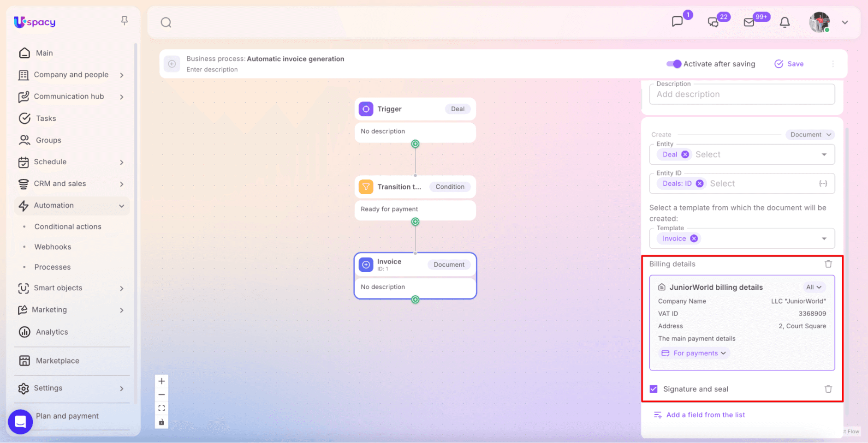Viewport: 868px width, 443px height.
Task: Open the Entity dropdown arrow
Action: [824, 155]
